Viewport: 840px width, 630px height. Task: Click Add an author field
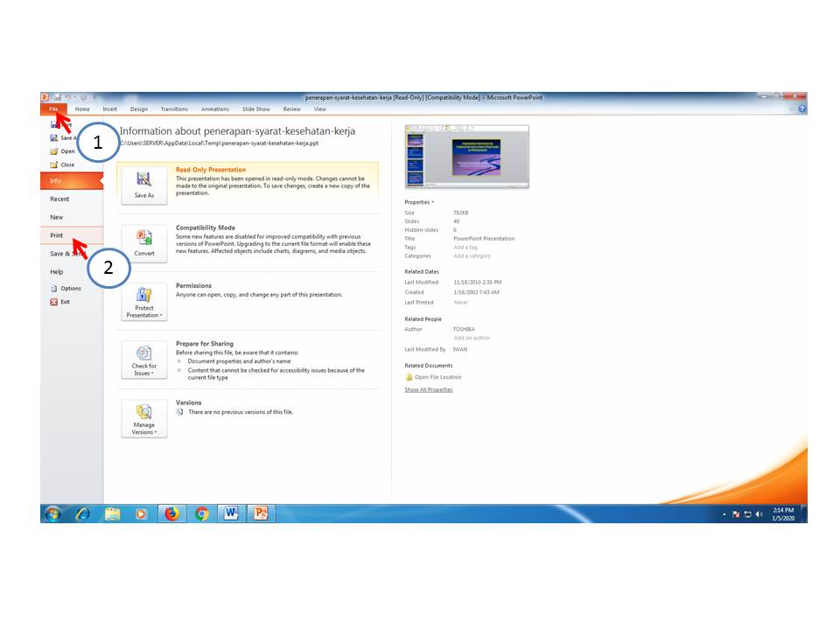[472, 338]
